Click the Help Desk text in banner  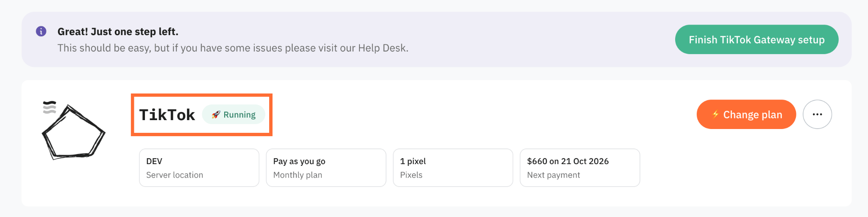(x=382, y=48)
